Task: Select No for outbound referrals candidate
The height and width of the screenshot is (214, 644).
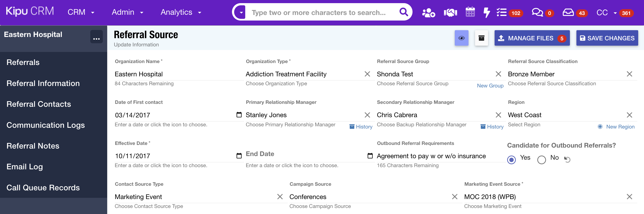Action: pyautogui.click(x=541, y=159)
